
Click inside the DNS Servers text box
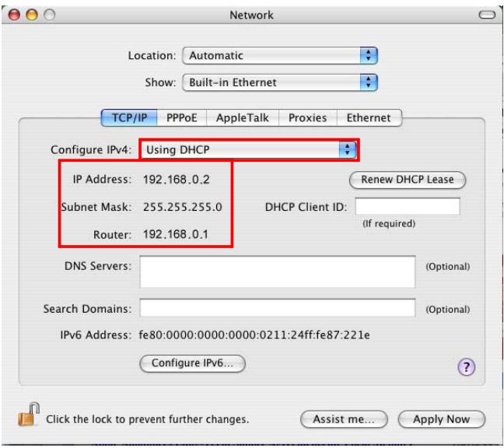pyautogui.click(x=278, y=272)
